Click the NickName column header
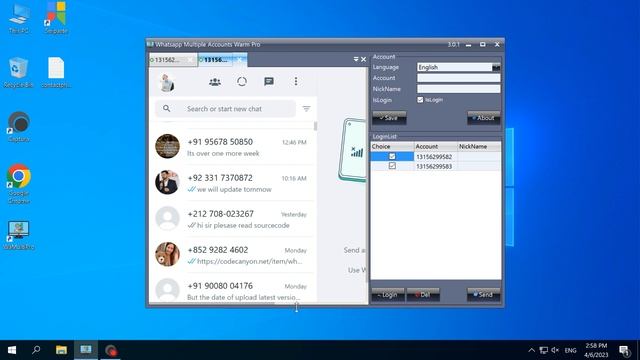This screenshot has width=640, height=360. (x=479, y=146)
